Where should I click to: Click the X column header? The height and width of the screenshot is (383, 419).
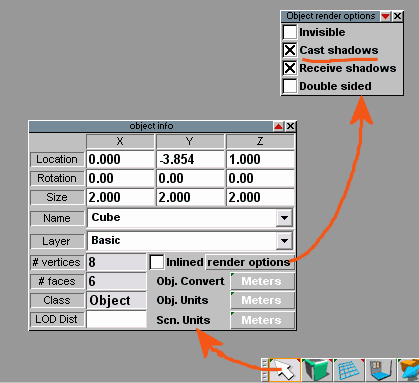[120, 141]
